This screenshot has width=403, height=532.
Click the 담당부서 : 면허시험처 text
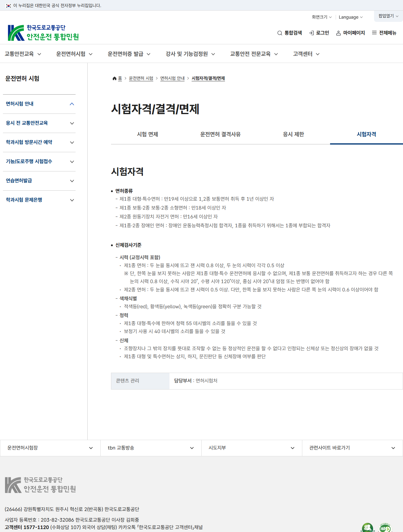pyautogui.click(x=196, y=381)
